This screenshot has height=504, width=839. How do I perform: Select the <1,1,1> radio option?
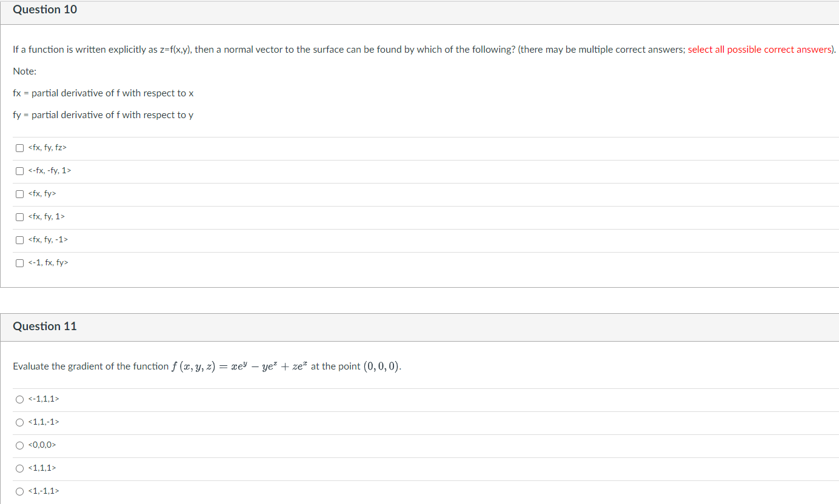click(19, 468)
